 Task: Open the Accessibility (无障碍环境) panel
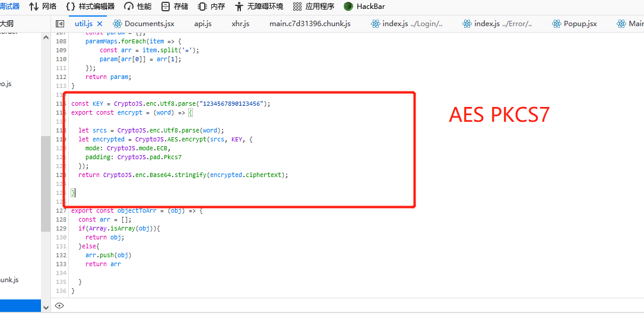pyautogui.click(x=259, y=7)
